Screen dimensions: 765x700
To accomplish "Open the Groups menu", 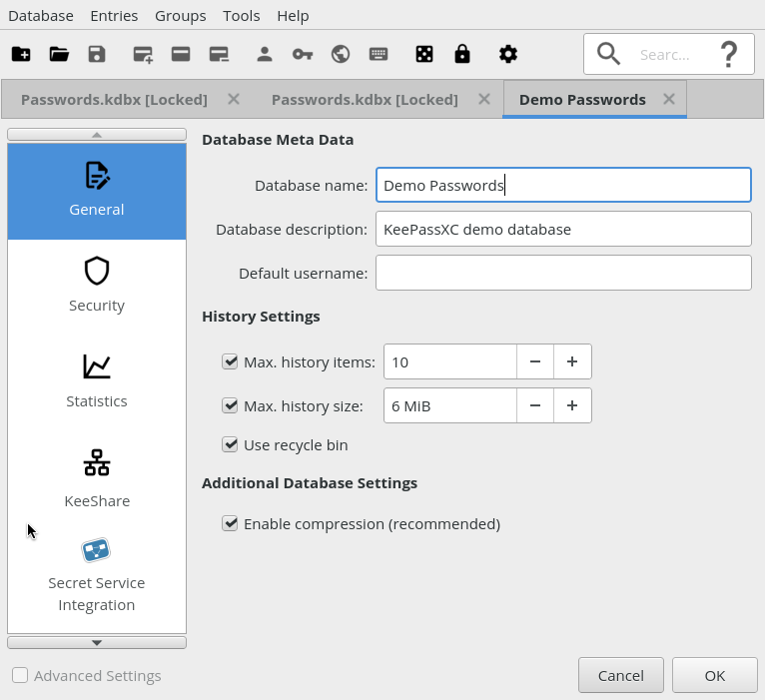I will (x=181, y=16).
